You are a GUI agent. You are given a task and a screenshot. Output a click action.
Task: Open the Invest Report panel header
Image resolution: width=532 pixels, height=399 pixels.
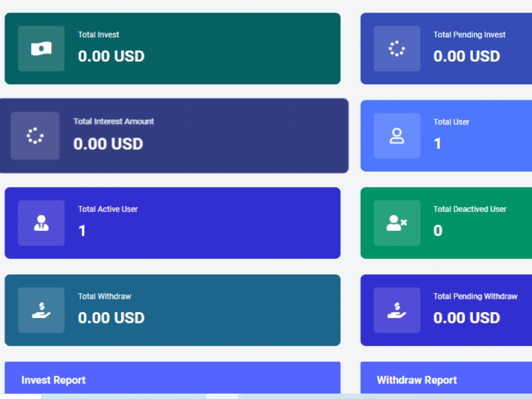point(172,378)
